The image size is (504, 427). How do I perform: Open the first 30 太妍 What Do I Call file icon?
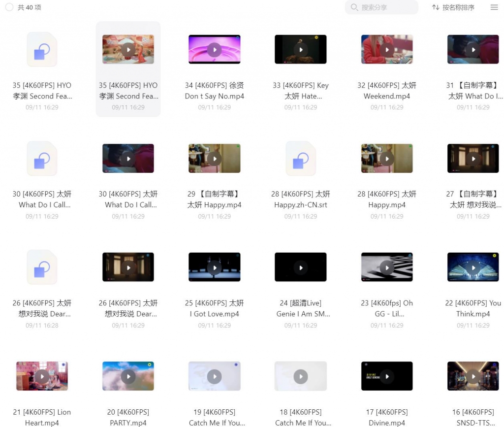coord(42,159)
